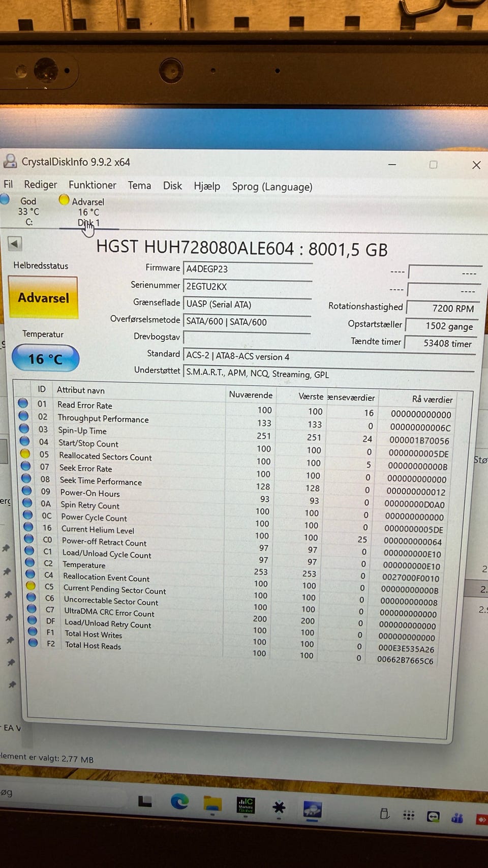Open the Hjælp menu
488x868 pixels.
(x=207, y=187)
